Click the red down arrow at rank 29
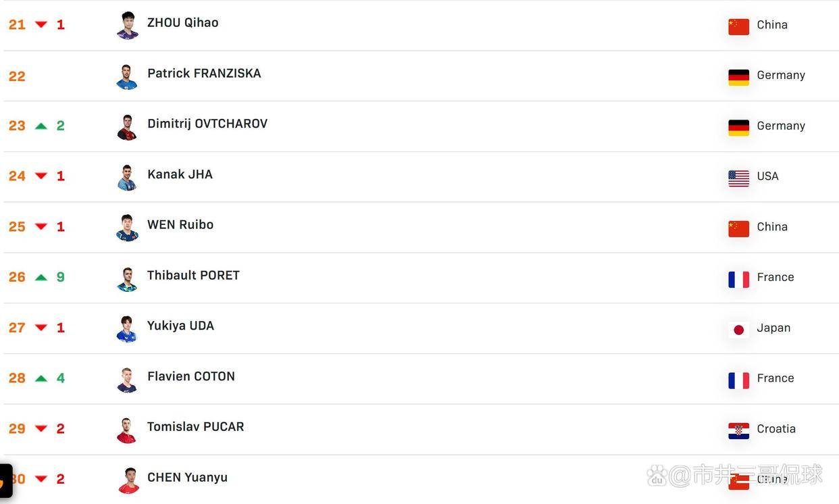The image size is (839, 504). coord(41,428)
